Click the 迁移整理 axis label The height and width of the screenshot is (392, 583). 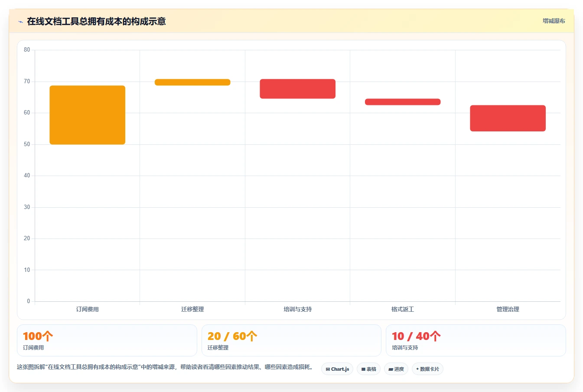pos(192,309)
